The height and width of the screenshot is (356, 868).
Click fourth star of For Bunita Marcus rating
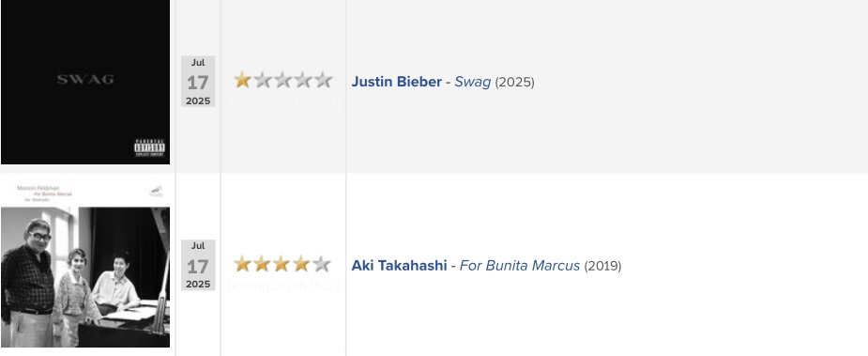[301, 263]
